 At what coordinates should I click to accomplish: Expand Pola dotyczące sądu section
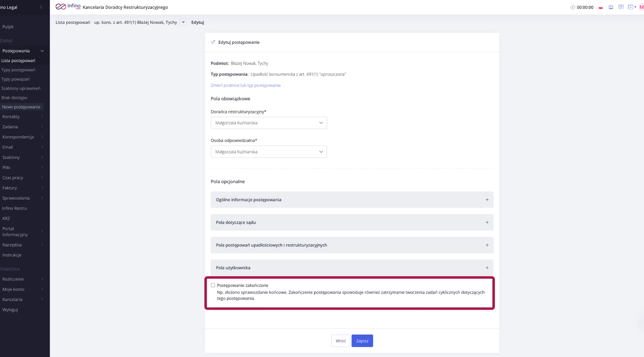[352, 222]
